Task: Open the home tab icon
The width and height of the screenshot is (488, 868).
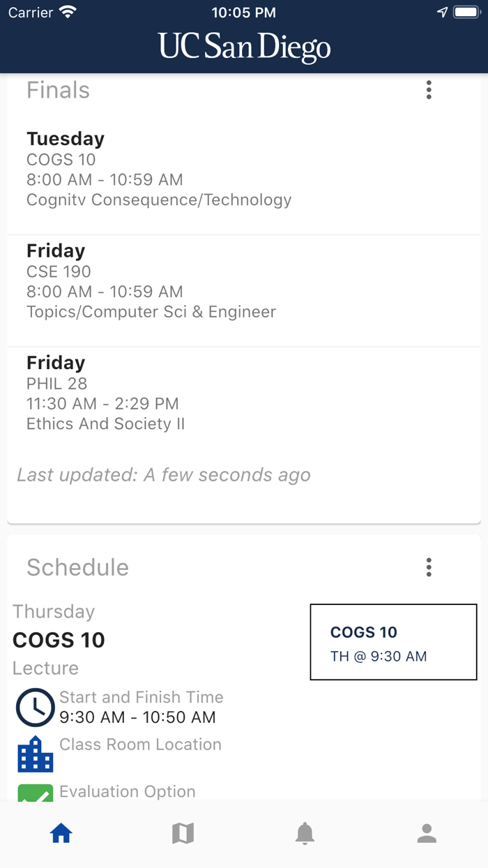Action: click(61, 832)
